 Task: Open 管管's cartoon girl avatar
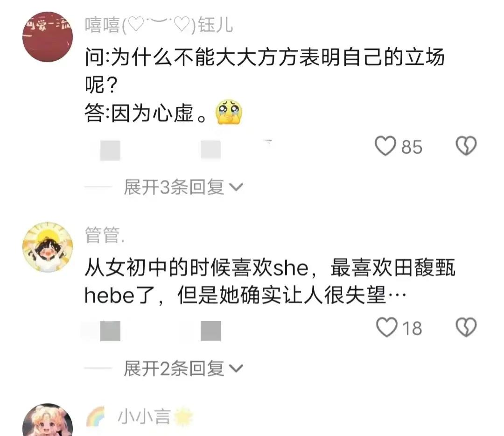pos(48,247)
